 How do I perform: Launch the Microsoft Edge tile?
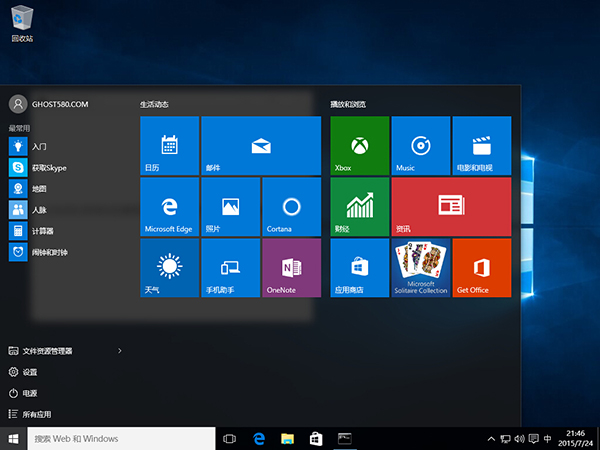click(170, 207)
